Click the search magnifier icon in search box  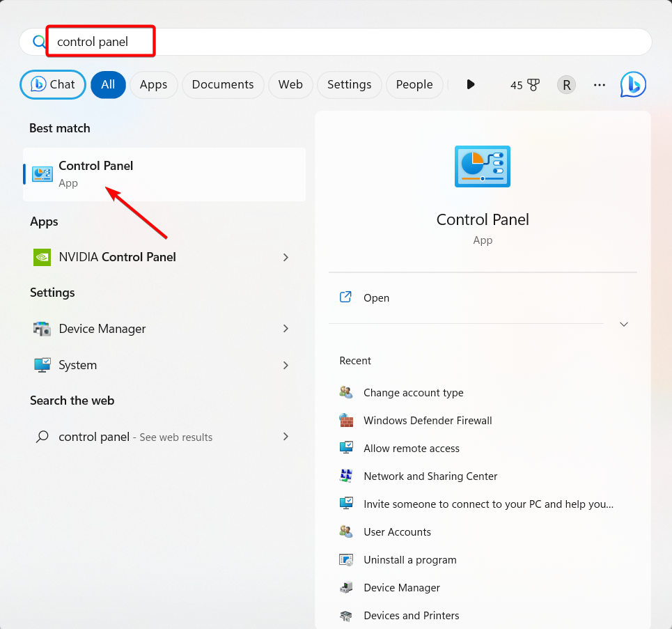39,42
